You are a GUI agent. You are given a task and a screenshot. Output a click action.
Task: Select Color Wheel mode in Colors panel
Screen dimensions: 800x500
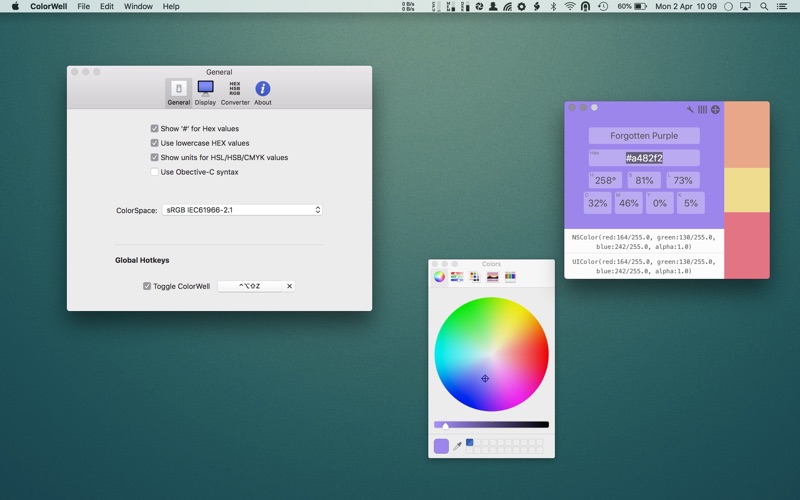click(x=439, y=277)
